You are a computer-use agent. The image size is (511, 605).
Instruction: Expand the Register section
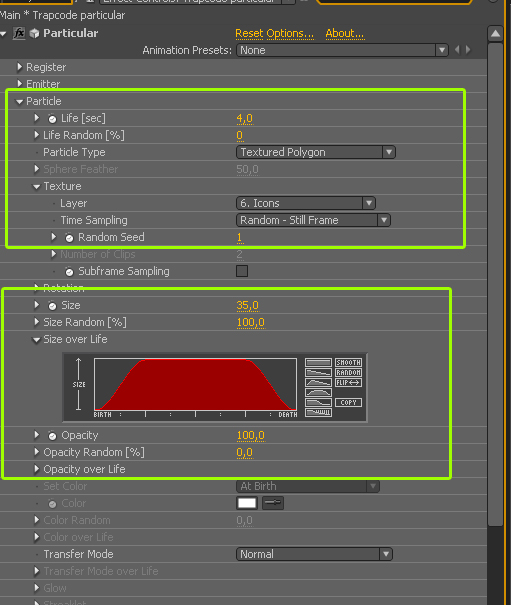click(x=20, y=67)
